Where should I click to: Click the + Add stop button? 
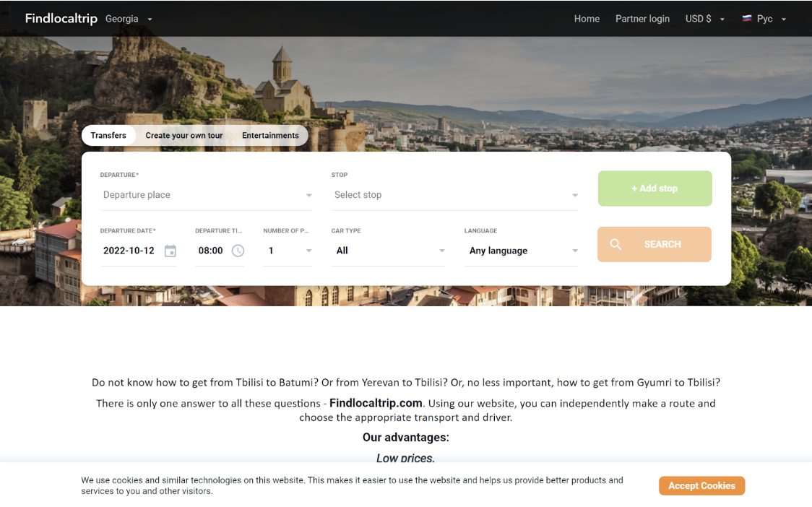(655, 188)
